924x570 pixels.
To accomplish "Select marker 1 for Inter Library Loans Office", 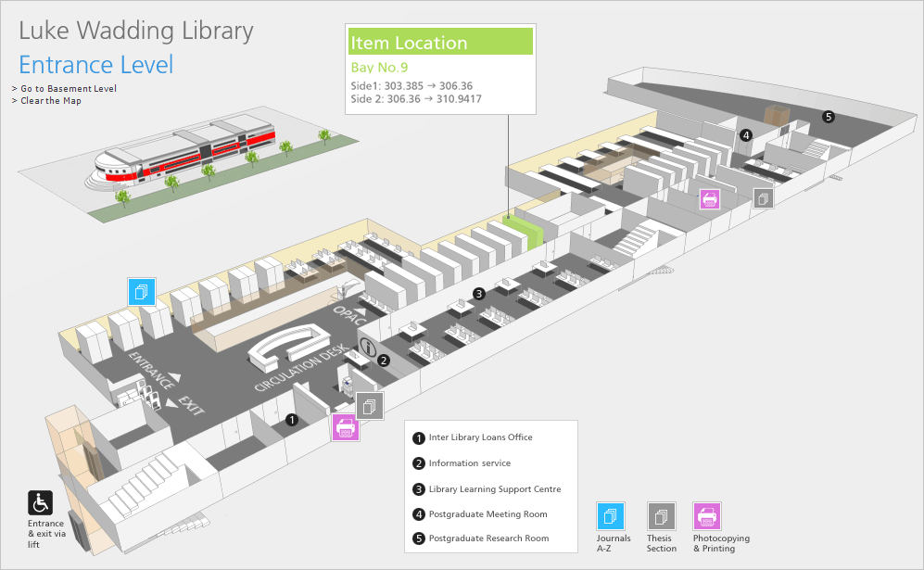I will [x=291, y=419].
